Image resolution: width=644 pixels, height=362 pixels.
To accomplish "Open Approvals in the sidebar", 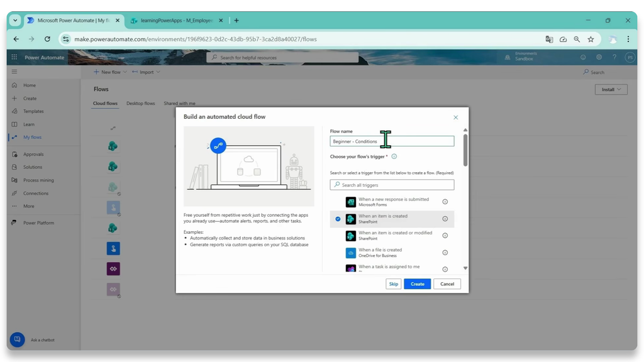I will [x=33, y=155].
